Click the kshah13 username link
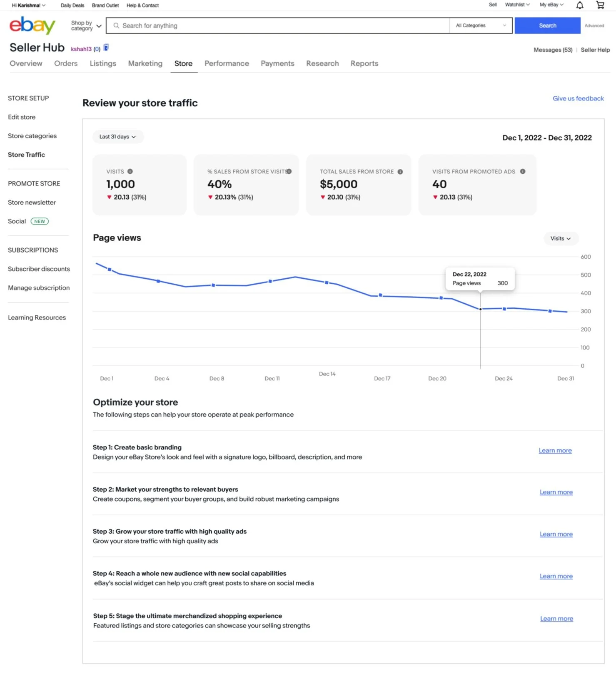 tap(81, 49)
